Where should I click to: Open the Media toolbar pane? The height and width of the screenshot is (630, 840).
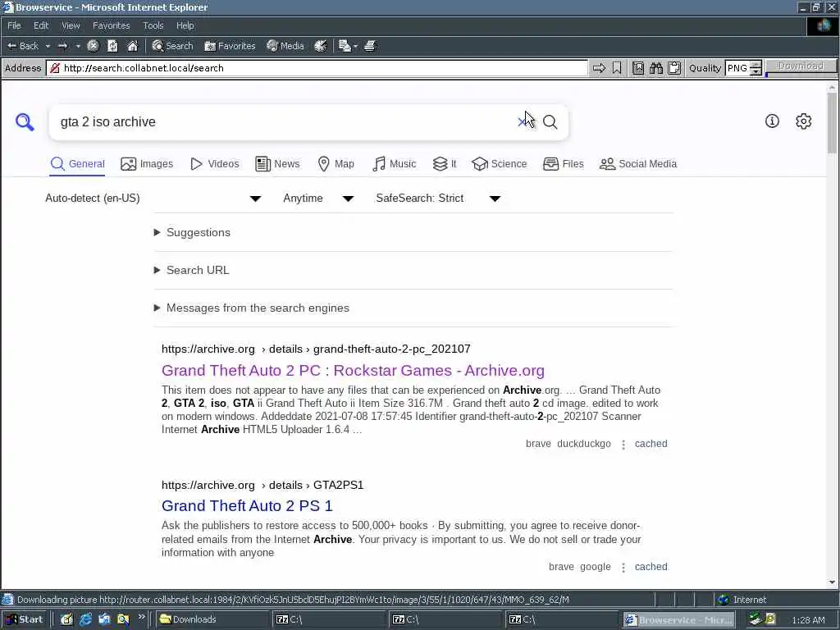click(285, 46)
